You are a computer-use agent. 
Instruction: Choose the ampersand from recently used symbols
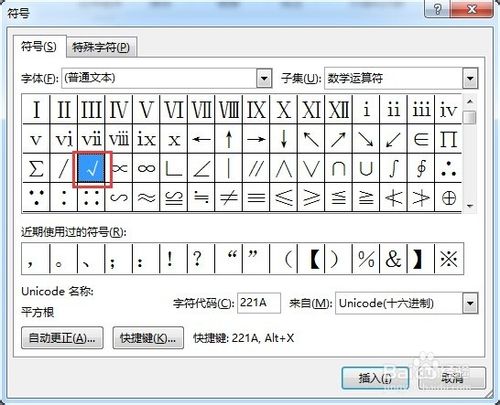[393, 259]
